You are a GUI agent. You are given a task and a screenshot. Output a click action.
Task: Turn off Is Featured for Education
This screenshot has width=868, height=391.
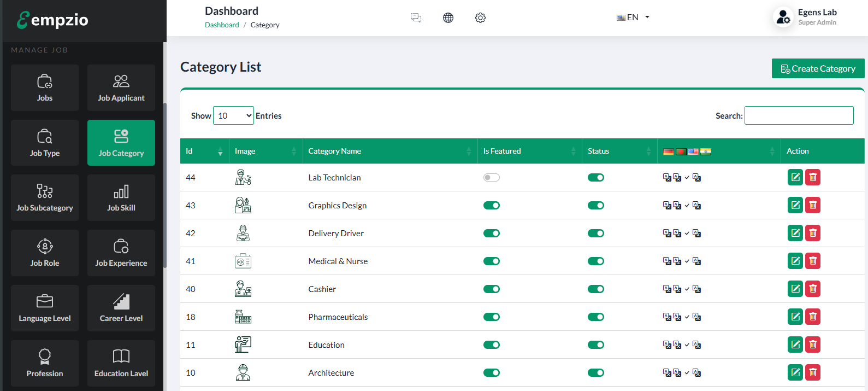click(491, 345)
